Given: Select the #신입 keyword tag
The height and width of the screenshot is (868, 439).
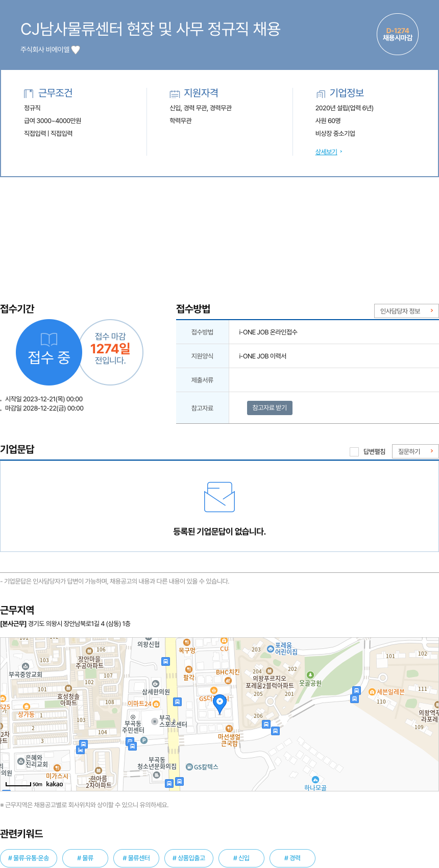Looking at the screenshot, I should coord(241,858).
